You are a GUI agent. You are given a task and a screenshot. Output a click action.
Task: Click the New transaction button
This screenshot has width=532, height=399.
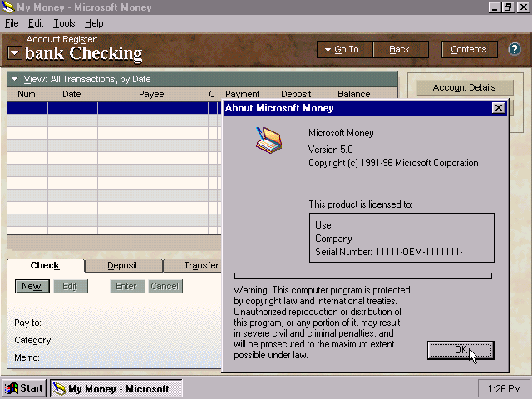[x=32, y=286]
